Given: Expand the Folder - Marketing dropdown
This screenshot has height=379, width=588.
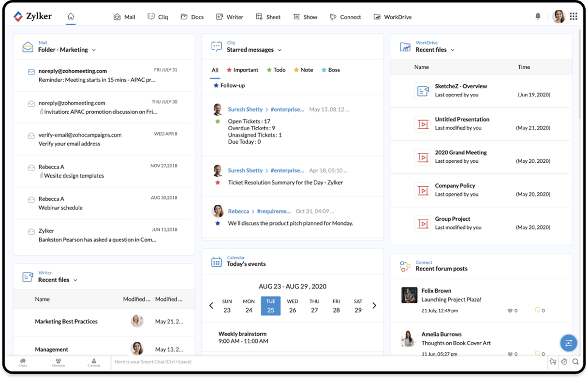Looking at the screenshot, I should 94,50.
